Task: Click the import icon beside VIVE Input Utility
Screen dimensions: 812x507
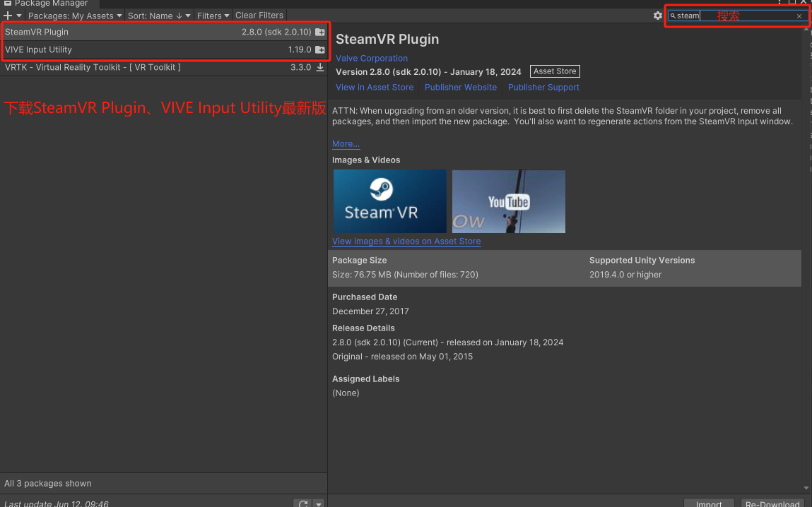Action: coord(320,50)
